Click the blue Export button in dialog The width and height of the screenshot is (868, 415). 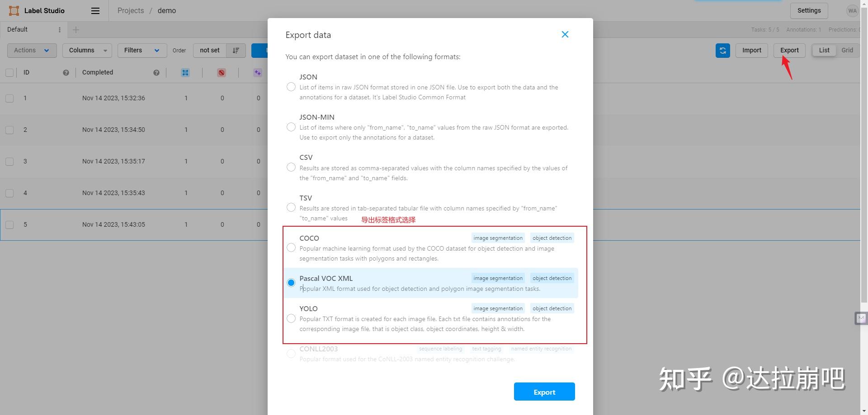(544, 392)
